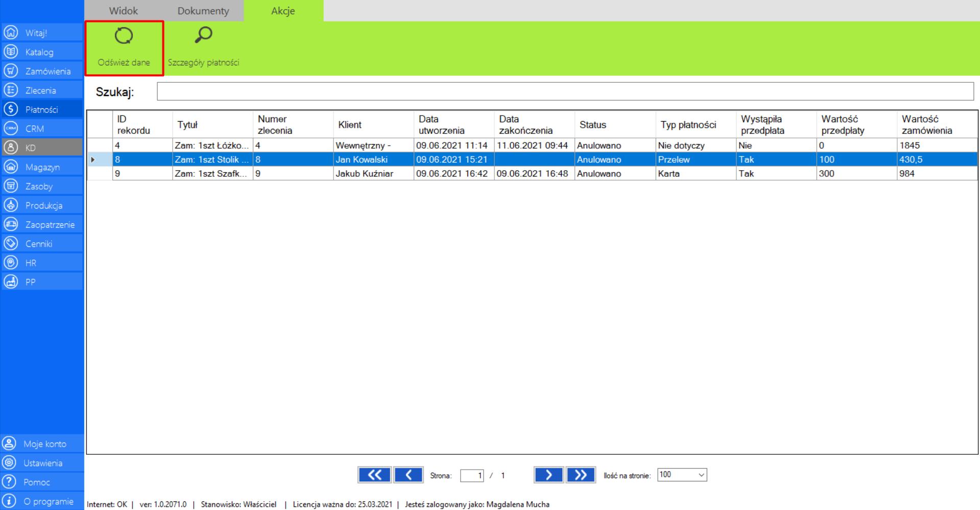Sort by Wystąpiła przedpłata column header
Viewport: 980px width, 510px height.
coord(776,125)
